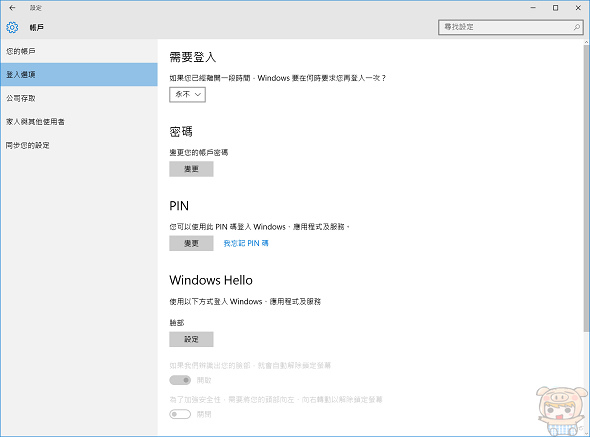Select 登入選項 in the sidebar
Screen dimensions: 590x437
(79, 75)
